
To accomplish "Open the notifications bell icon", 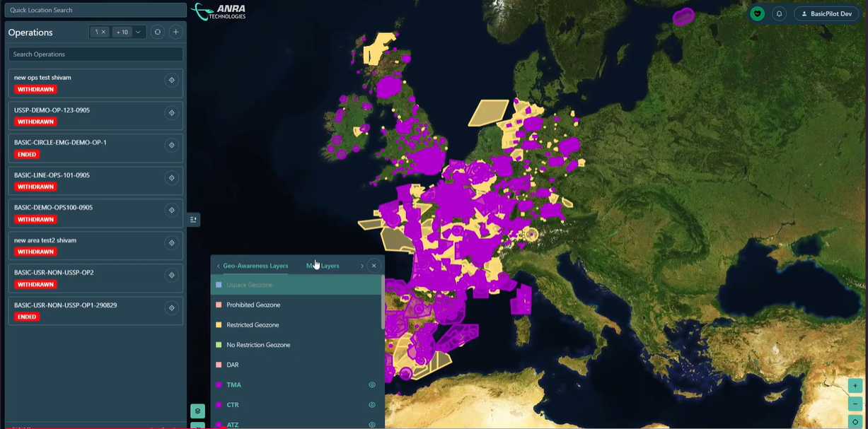I will tap(779, 13).
